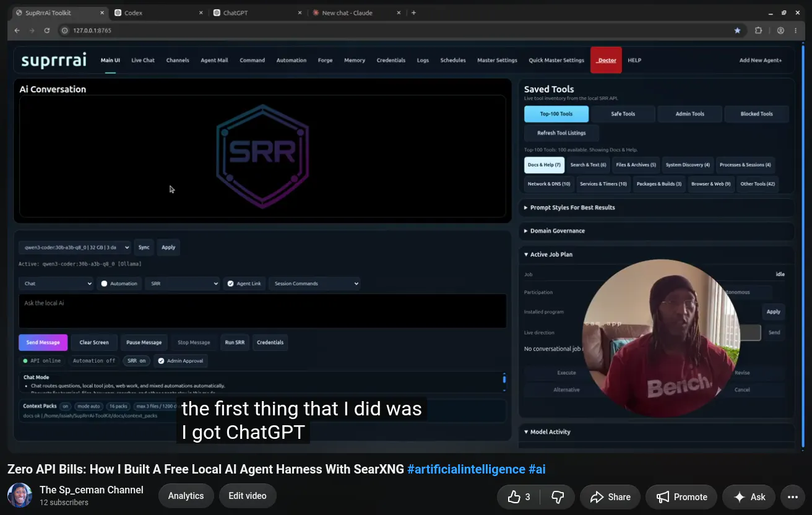Open the Memory menu item
This screenshot has width=812, height=515.
pyautogui.click(x=355, y=60)
